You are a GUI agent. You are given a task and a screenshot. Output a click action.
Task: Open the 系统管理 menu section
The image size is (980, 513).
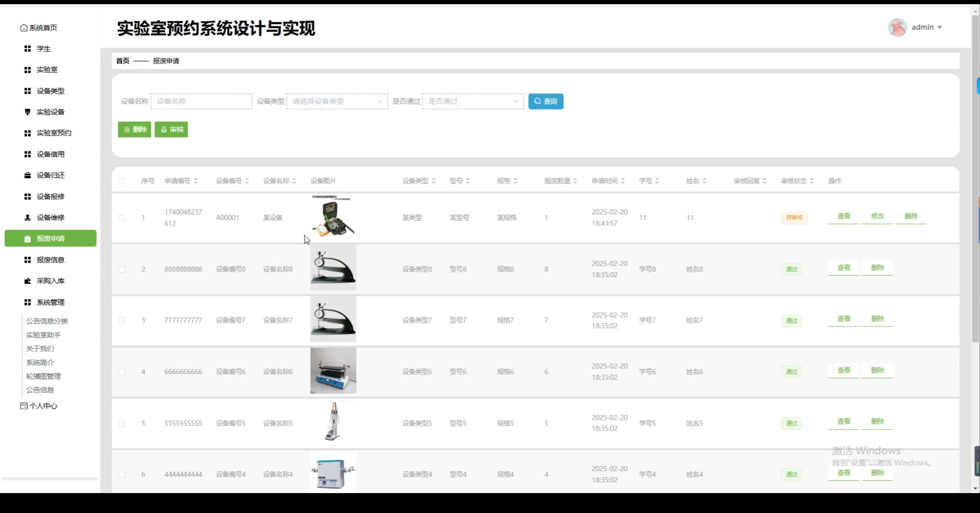point(50,302)
